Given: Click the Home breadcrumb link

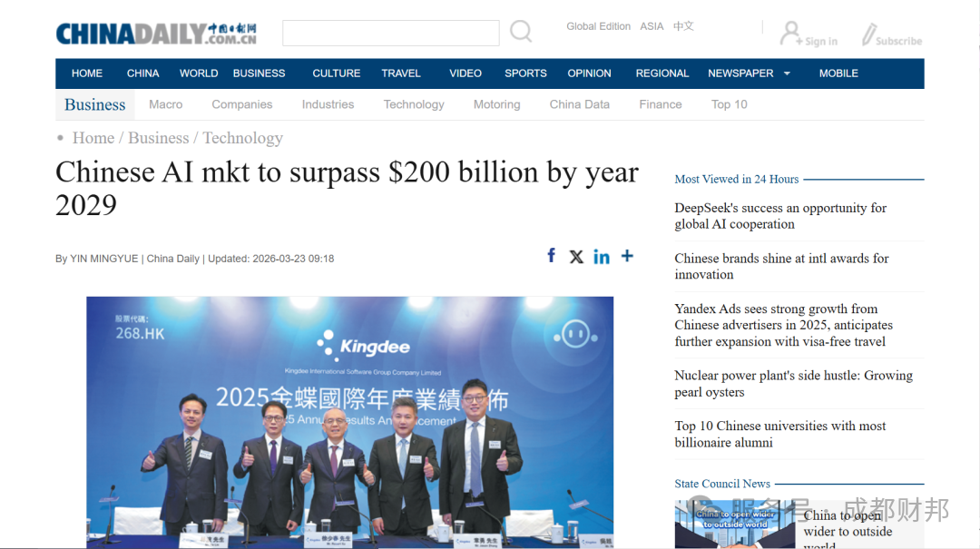Looking at the screenshot, I should 93,138.
